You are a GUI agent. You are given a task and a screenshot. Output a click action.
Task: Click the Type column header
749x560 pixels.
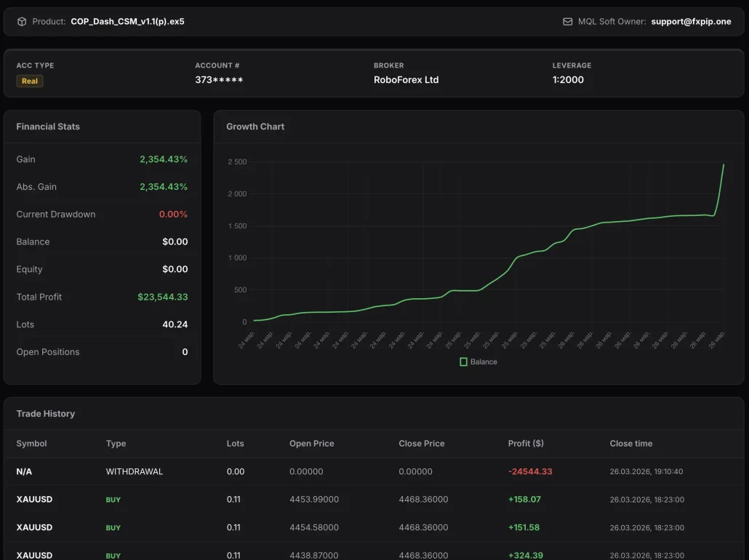click(x=116, y=444)
